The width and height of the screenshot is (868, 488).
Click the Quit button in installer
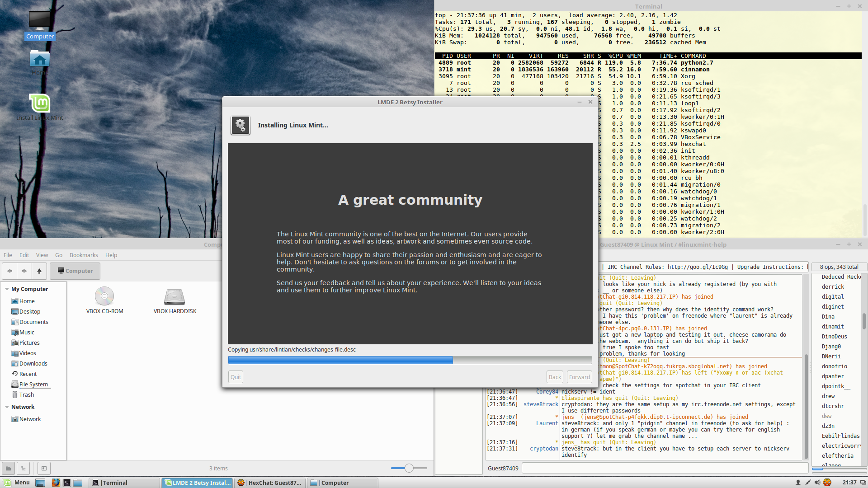[236, 377]
